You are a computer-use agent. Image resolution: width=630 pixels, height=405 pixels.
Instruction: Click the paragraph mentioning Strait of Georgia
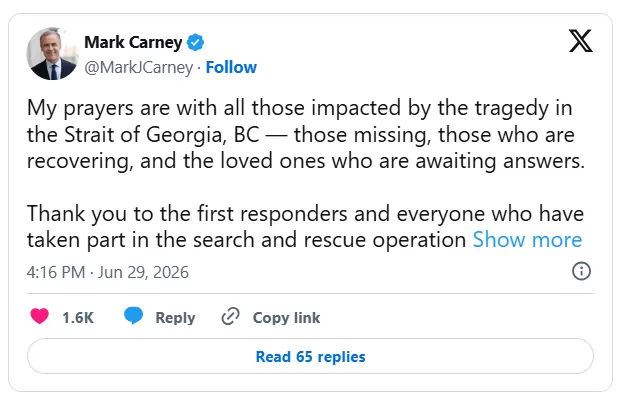306,135
